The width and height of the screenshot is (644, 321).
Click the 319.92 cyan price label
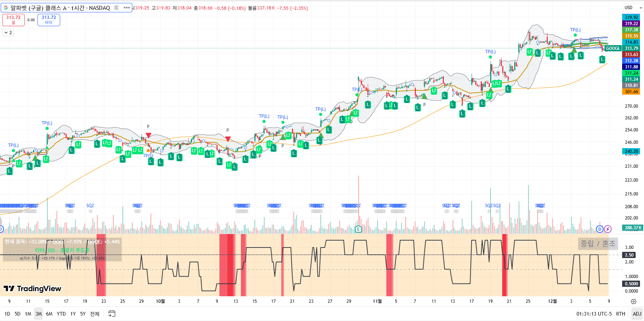(631, 17)
